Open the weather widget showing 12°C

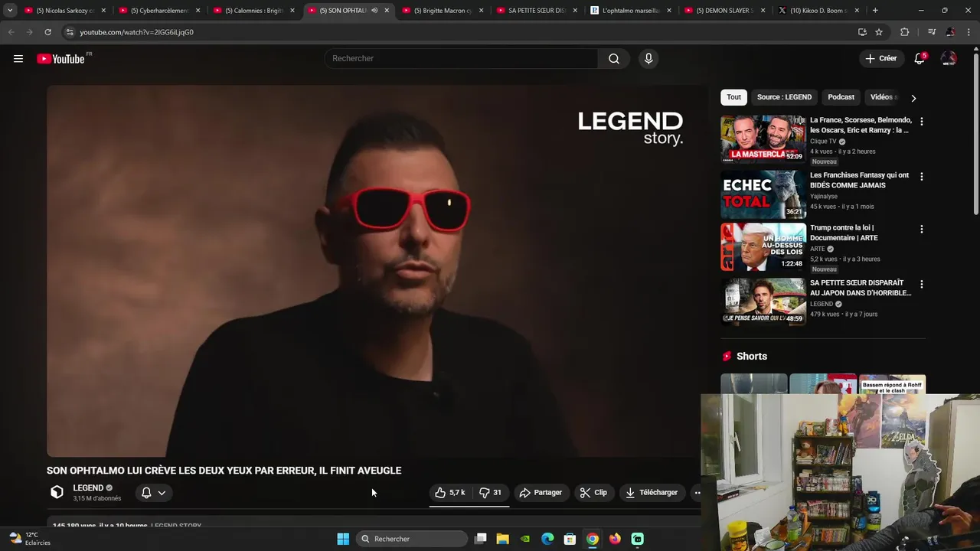click(x=29, y=539)
